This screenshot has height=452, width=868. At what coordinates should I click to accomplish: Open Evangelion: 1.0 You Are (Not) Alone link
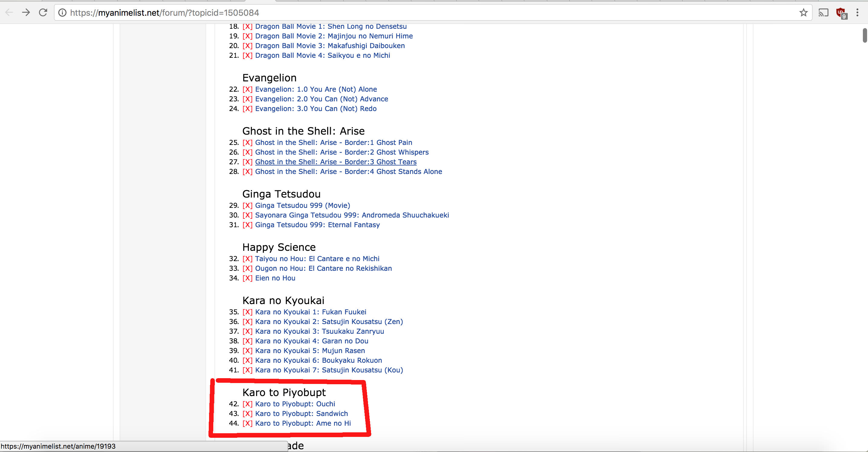coord(316,89)
